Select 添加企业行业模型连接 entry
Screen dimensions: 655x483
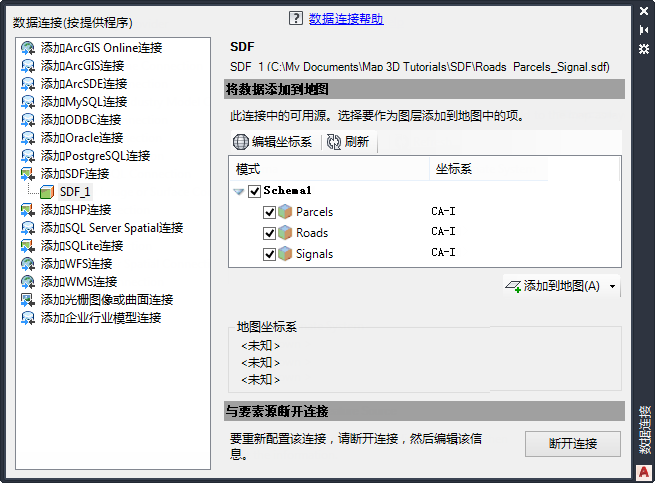pyautogui.click(x=101, y=318)
